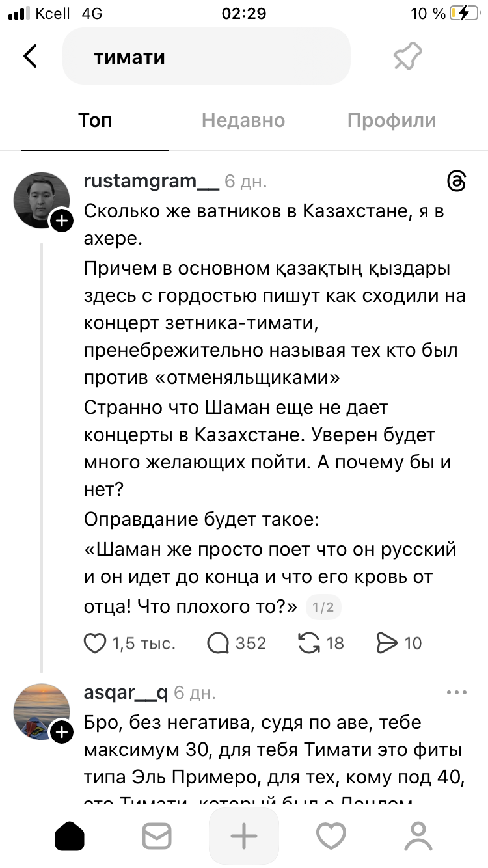Open the Threads logo on rustamgram__ post
The height and width of the screenshot is (868, 488).
coord(457,182)
